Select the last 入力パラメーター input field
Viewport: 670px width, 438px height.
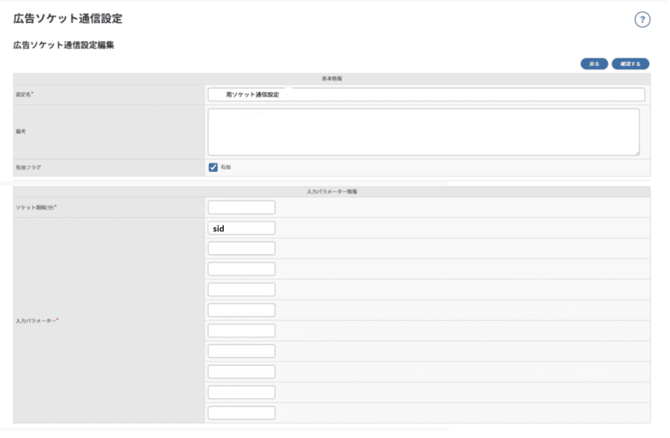(241, 413)
